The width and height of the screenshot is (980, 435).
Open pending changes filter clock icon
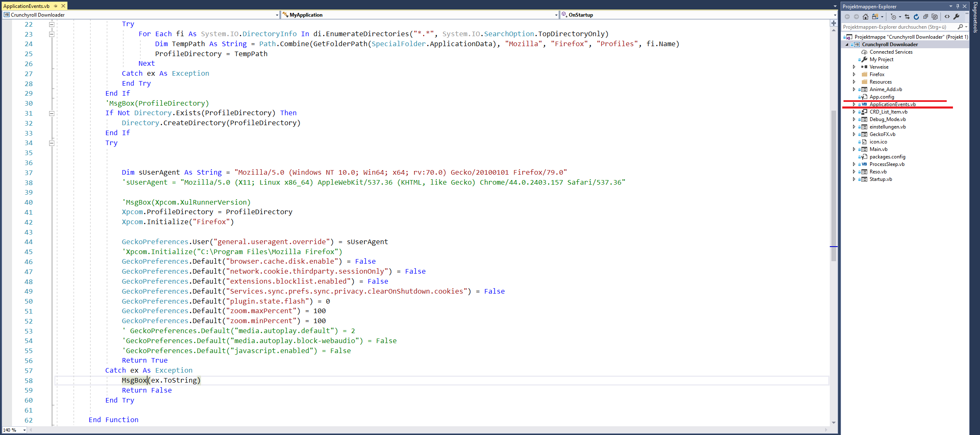tap(893, 17)
